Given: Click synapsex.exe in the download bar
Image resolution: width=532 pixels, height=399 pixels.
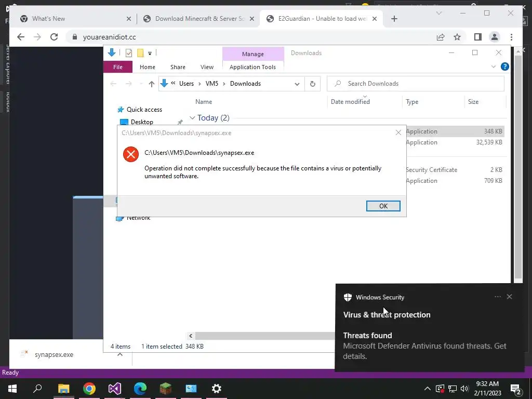Looking at the screenshot, I should coord(54,354).
